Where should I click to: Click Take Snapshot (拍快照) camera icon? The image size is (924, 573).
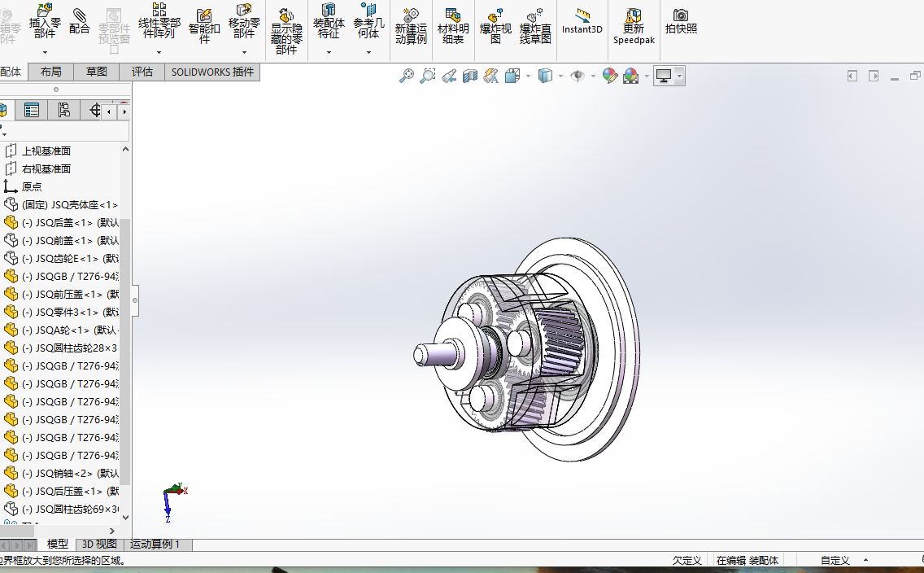[681, 21]
